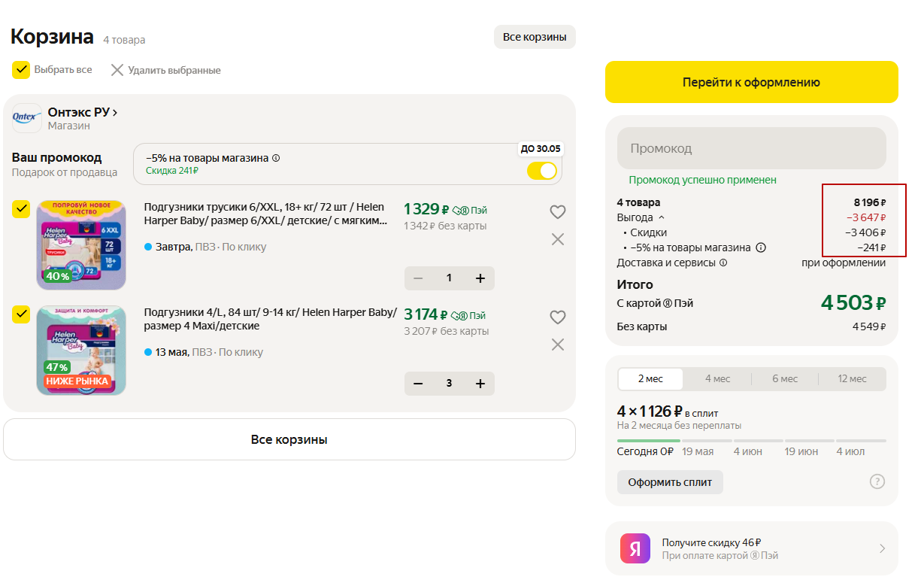Toggle the Выбрать все checkbox

coord(21,70)
